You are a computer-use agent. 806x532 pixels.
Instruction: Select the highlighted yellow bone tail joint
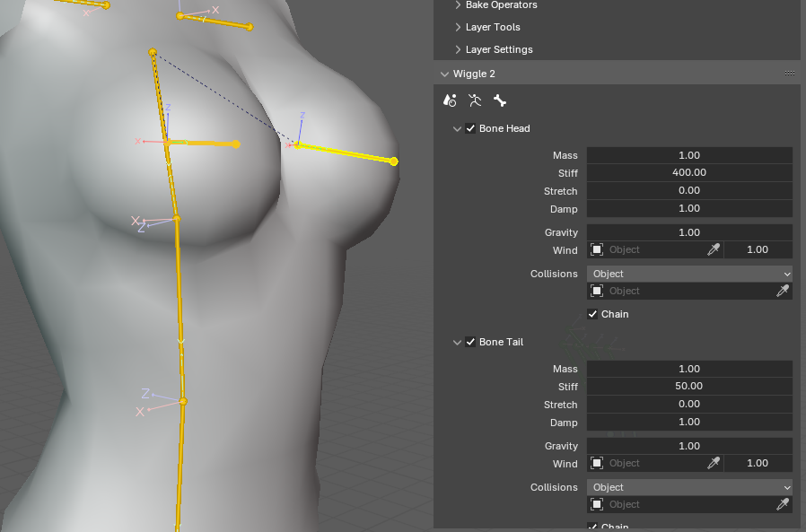(x=394, y=161)
